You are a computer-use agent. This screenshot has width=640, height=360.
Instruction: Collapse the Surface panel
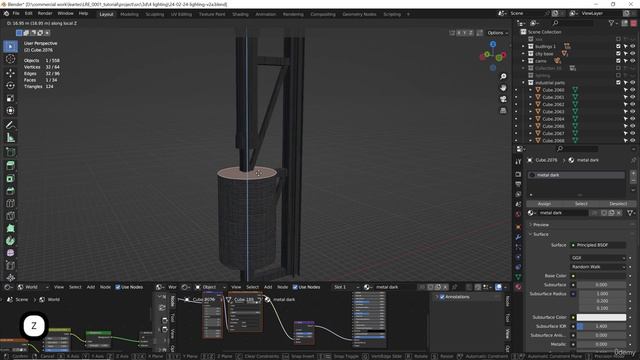click(540, 234)
